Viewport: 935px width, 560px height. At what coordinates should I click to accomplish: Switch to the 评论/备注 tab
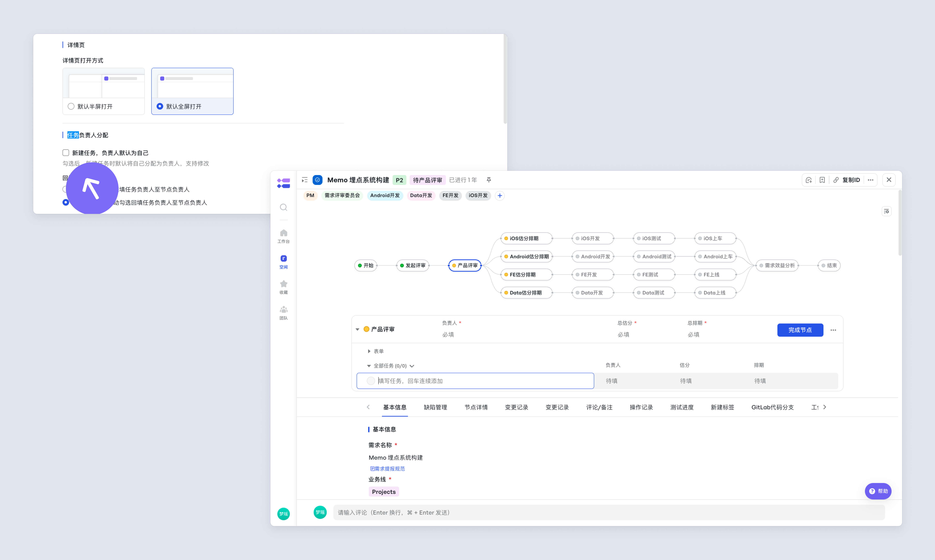tap(599, 407)
